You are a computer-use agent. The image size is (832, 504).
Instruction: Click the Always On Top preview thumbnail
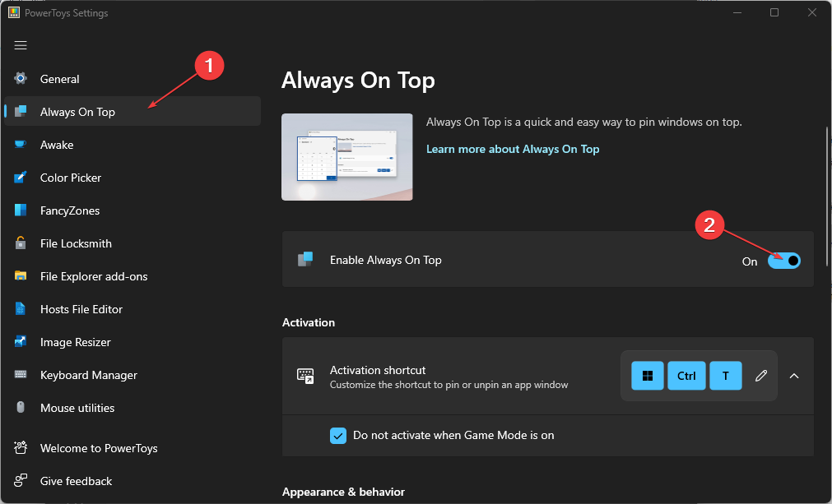click(347, 157)
